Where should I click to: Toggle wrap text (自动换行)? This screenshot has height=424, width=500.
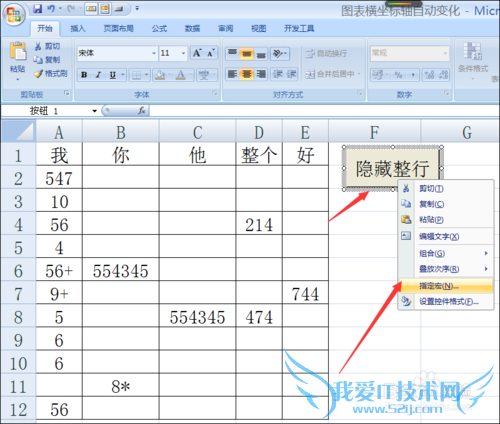pos(326,53)
